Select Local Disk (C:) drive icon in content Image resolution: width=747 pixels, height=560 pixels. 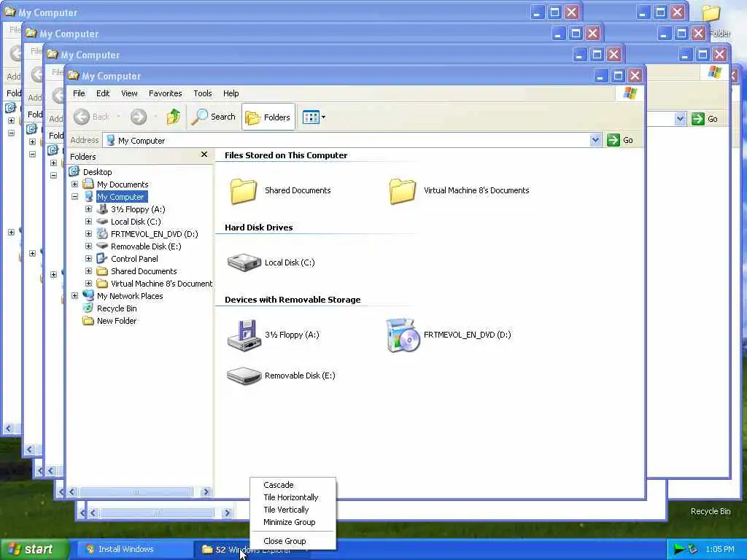244,262
